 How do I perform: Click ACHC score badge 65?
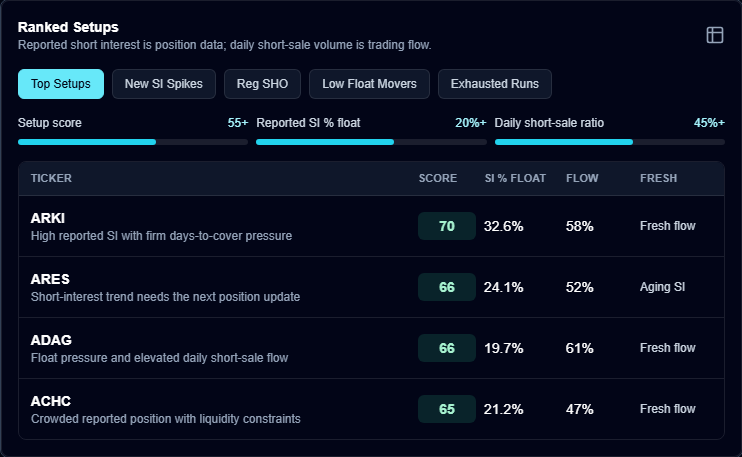click(x=447, y=409)
